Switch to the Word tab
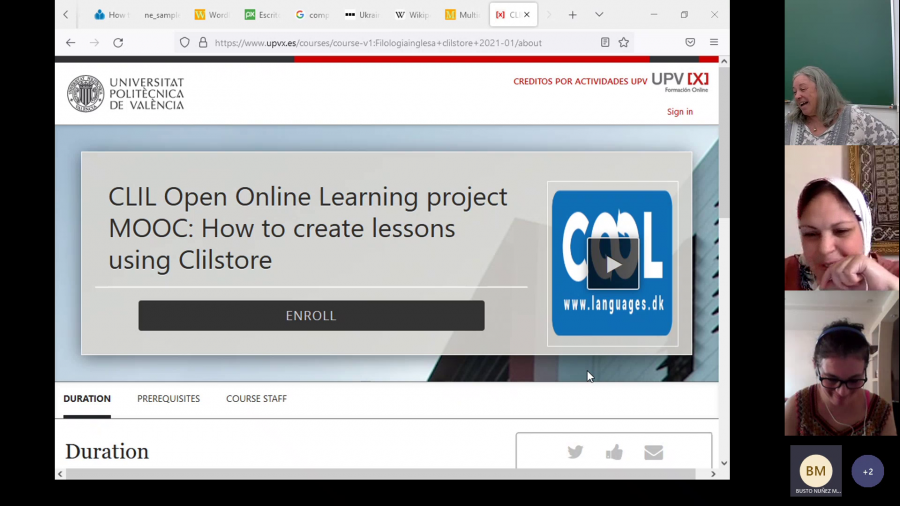 pyautogui.click(x=212, y=15)
